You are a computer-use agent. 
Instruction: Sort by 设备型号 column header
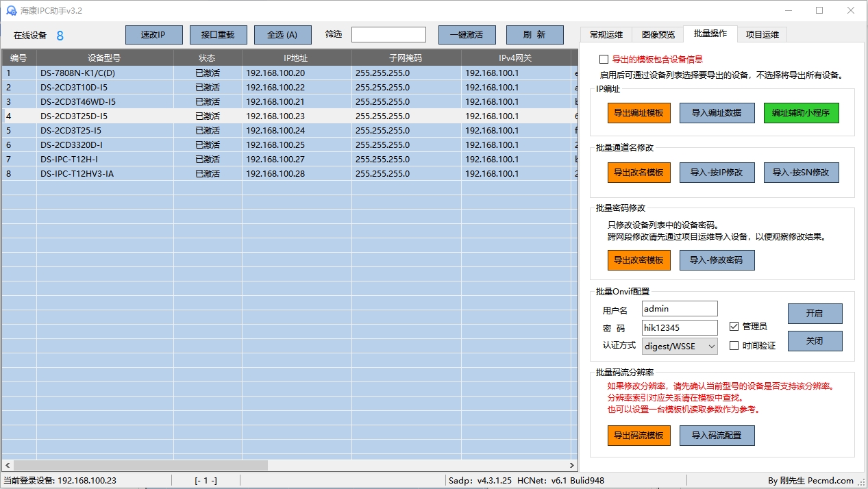105,58
